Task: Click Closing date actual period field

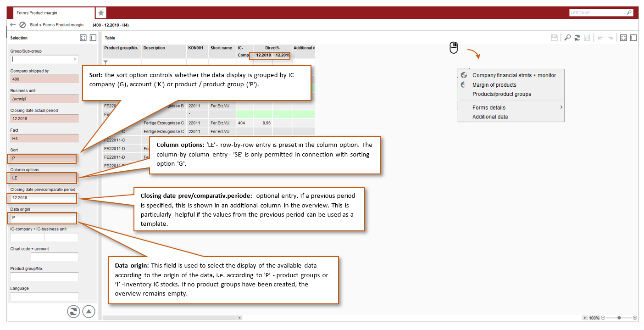Action: [x=44, y=118]
